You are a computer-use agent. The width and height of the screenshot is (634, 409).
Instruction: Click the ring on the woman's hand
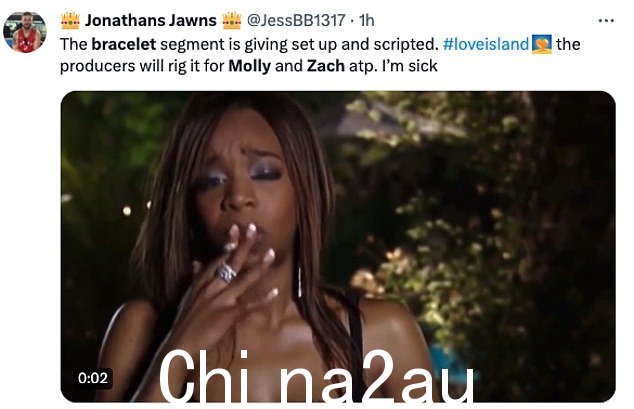[x=226, y=273]
